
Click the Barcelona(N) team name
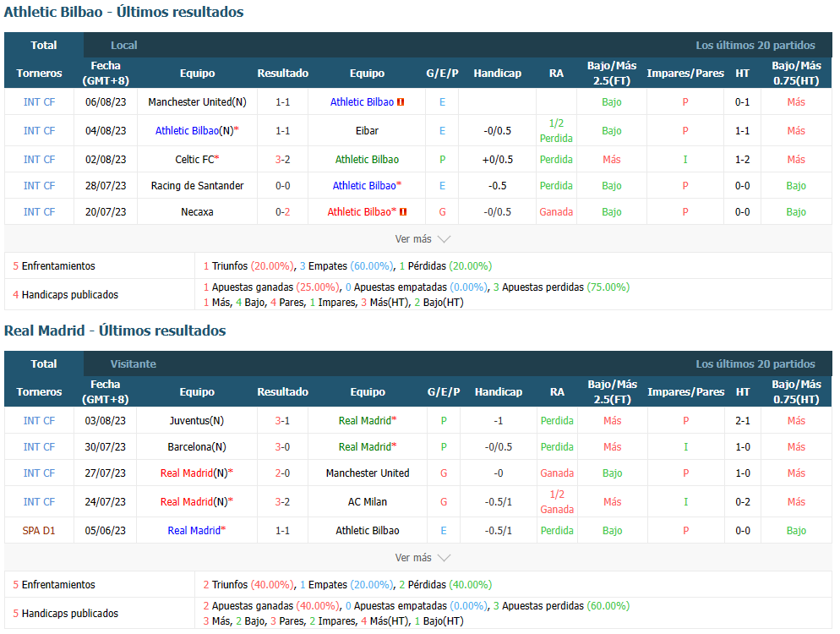point(197,447)
